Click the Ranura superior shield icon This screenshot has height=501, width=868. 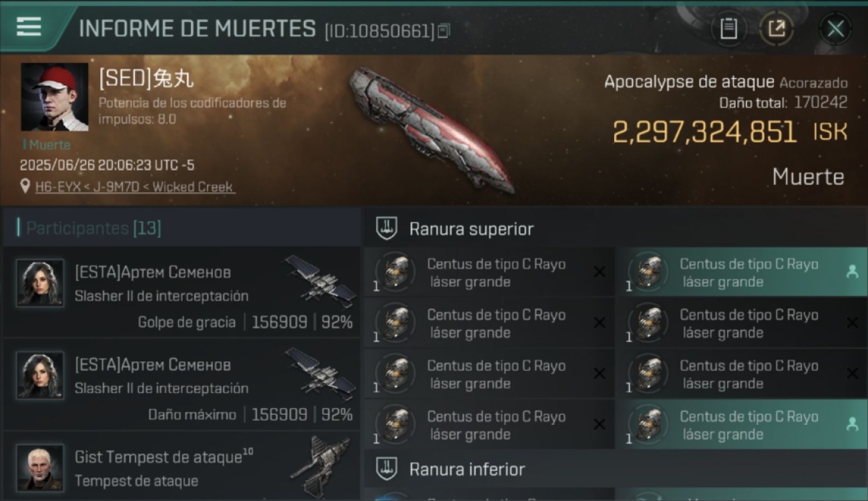coord(387,228)
